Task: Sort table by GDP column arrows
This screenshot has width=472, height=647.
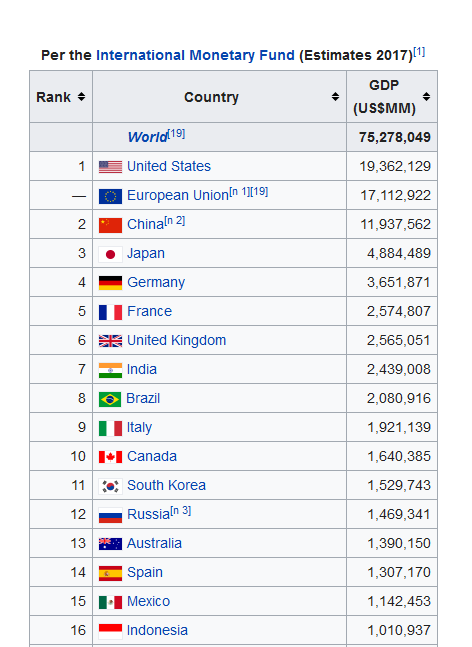Action: point(426,97)
